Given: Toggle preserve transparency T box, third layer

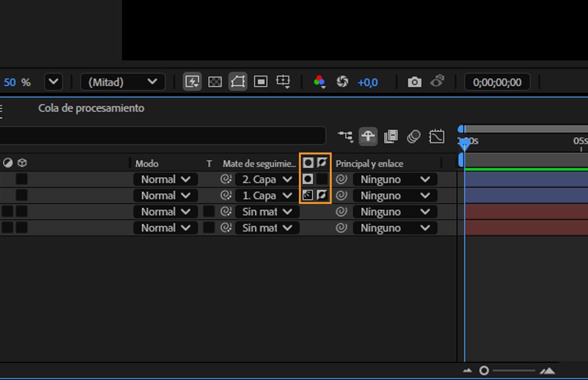Looking at the screenshot, I should pyautogui.click(x=209, y=211).
